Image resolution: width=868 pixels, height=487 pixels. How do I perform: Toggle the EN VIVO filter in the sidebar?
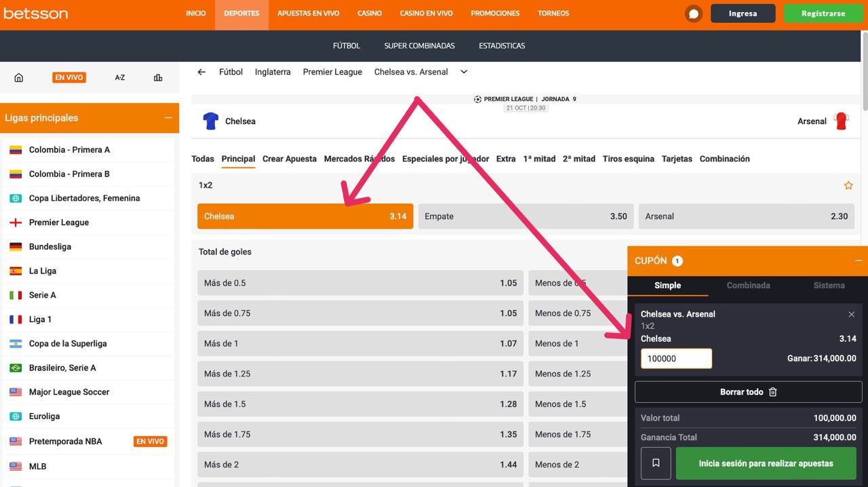(x=69, y=77)
